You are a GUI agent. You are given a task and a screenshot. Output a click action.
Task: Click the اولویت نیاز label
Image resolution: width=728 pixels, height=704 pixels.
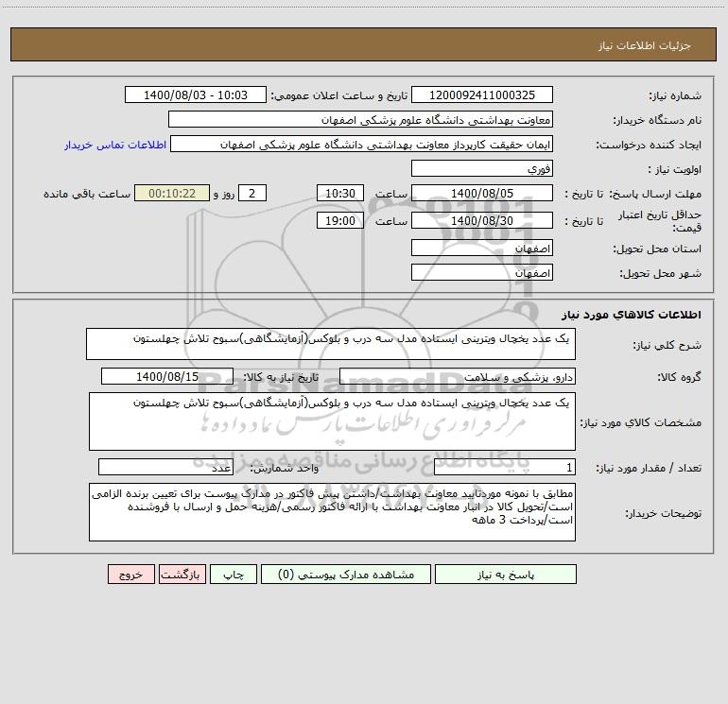(675, 170)
